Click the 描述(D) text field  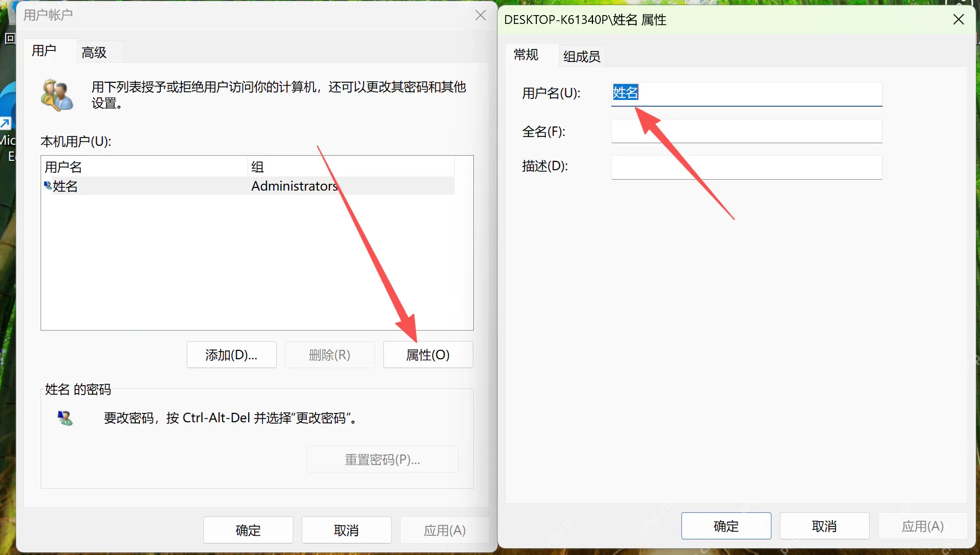point(746,167)
